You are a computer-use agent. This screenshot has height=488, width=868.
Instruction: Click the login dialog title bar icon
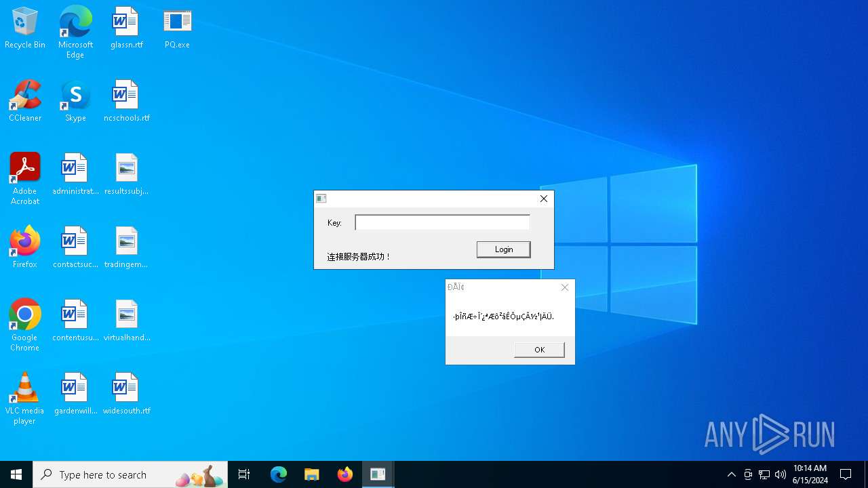coord(321,199)
